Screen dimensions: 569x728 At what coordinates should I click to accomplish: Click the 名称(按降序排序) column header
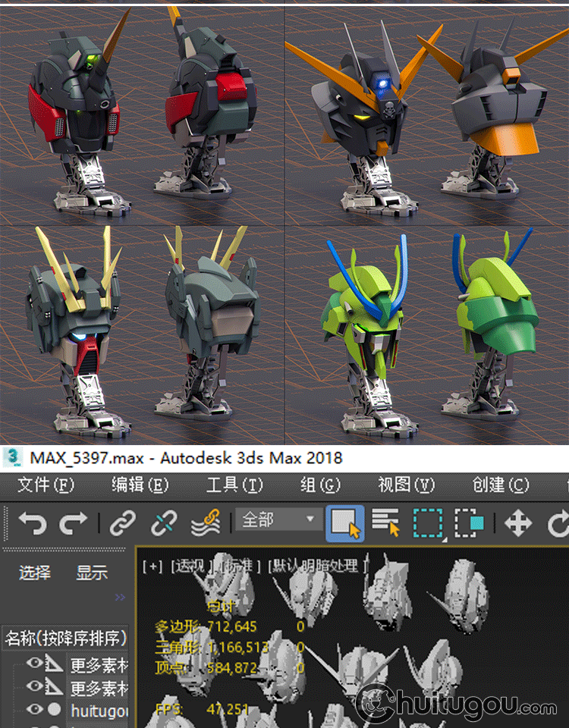tap(66, 638)
